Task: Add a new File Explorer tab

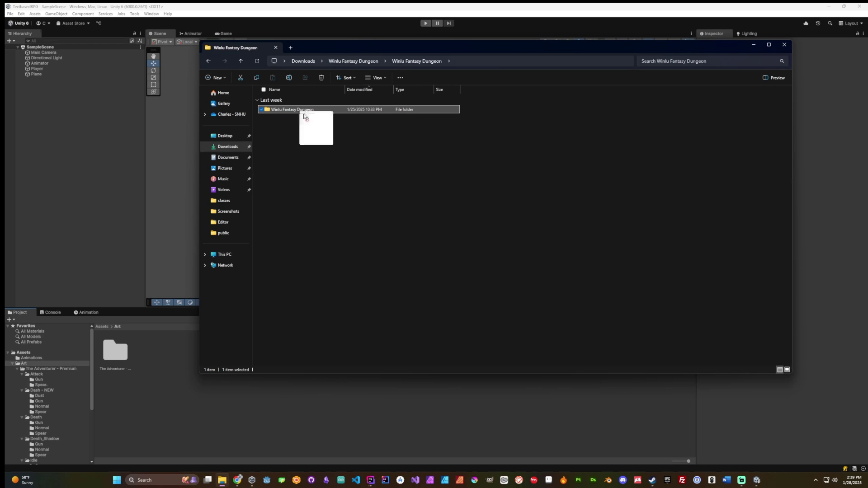Action: pos(291,47)
